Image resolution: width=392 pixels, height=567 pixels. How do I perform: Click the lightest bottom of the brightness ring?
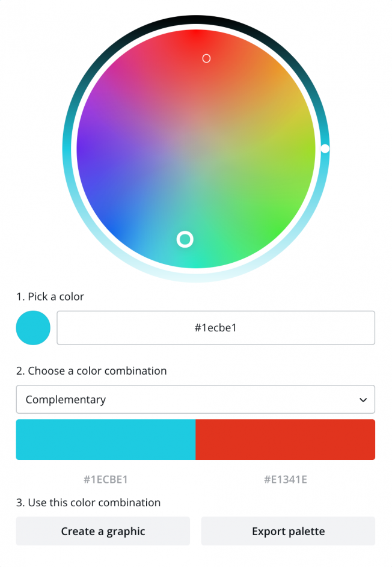point(195,275)
